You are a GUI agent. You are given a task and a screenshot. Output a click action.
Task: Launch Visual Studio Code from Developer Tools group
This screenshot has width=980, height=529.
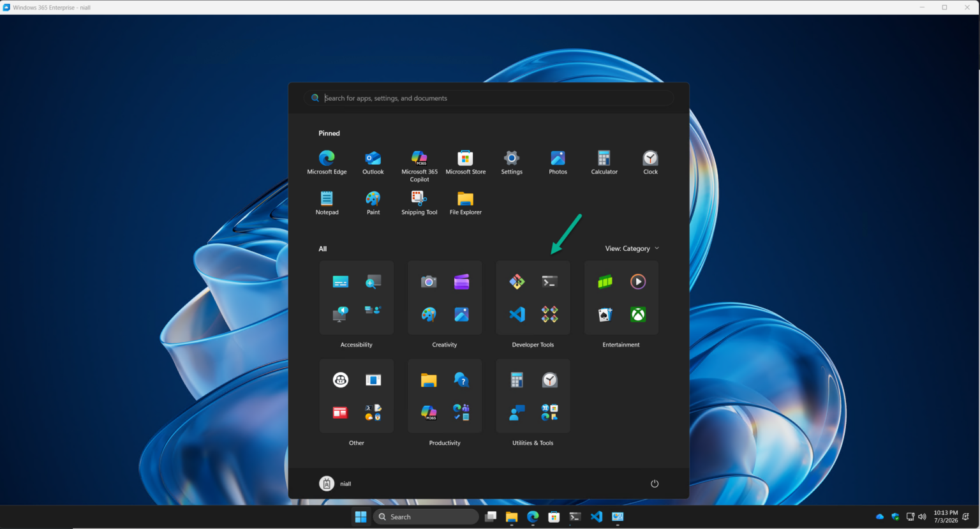click(x=517, y=314)
